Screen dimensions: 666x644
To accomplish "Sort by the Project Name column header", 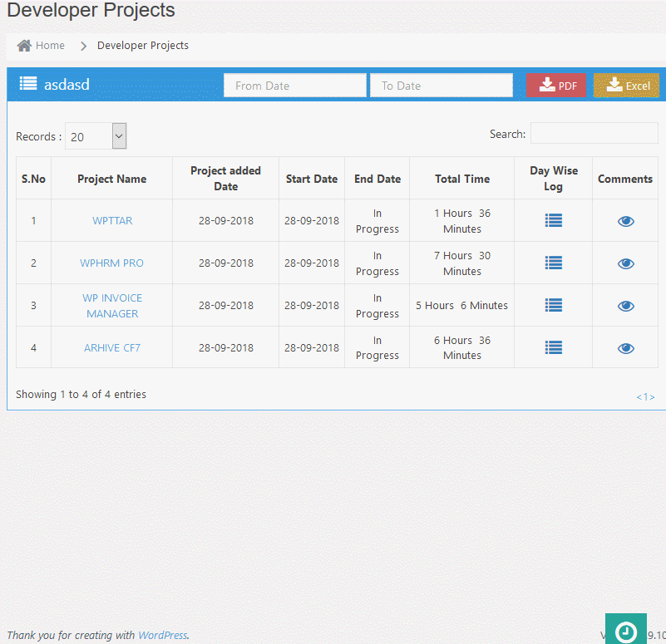I will click(111, 178).
